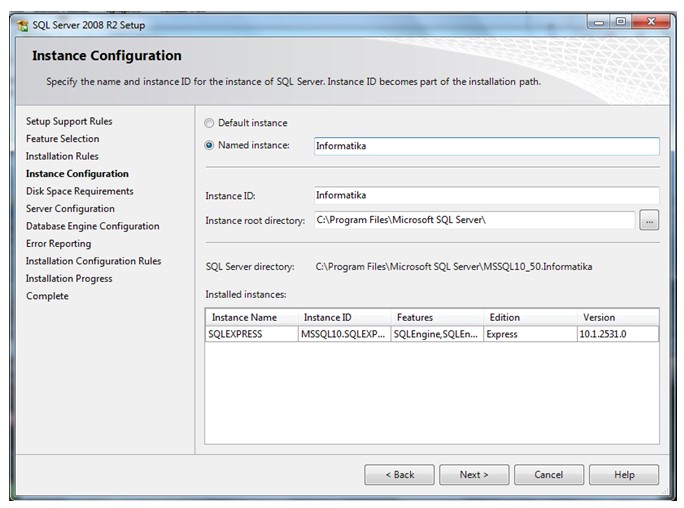Viewport: 684px width, 508px height.
Task: Click the Named instance text field
Action: [486, 146]
